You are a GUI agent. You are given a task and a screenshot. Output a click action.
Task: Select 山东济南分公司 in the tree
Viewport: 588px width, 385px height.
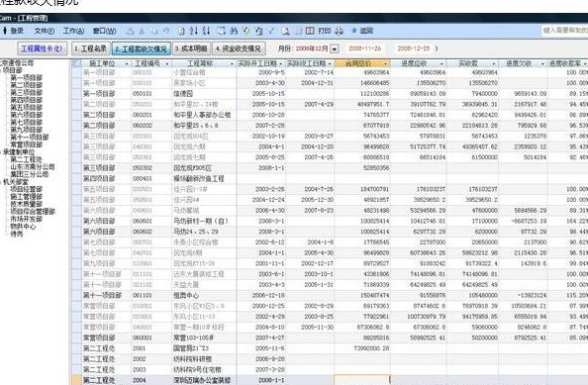click(x=33, y=166)
